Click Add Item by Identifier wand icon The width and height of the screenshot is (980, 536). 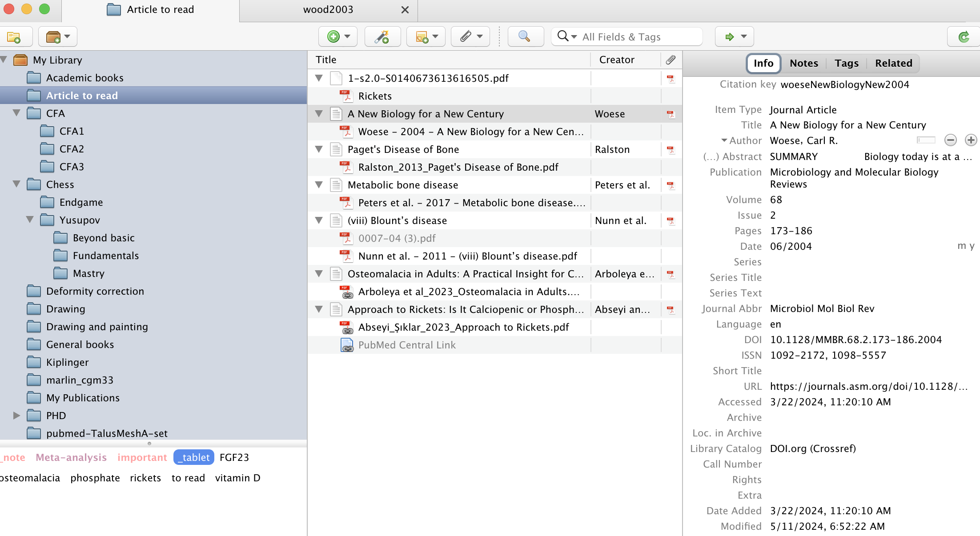pyautogui.click(x=382, y=37)
